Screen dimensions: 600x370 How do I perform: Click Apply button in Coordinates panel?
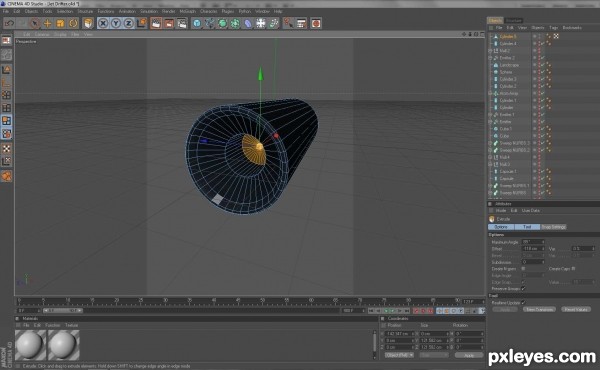coord(469,355)
